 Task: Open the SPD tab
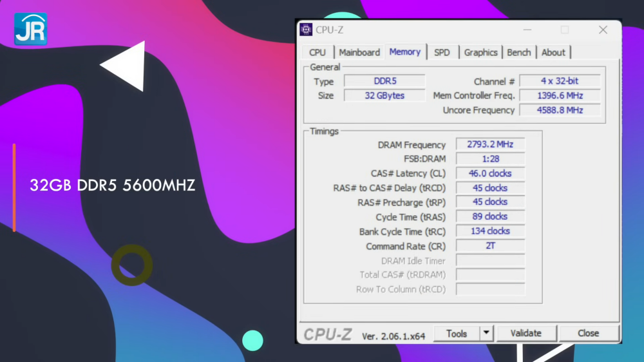pos(442,52)
